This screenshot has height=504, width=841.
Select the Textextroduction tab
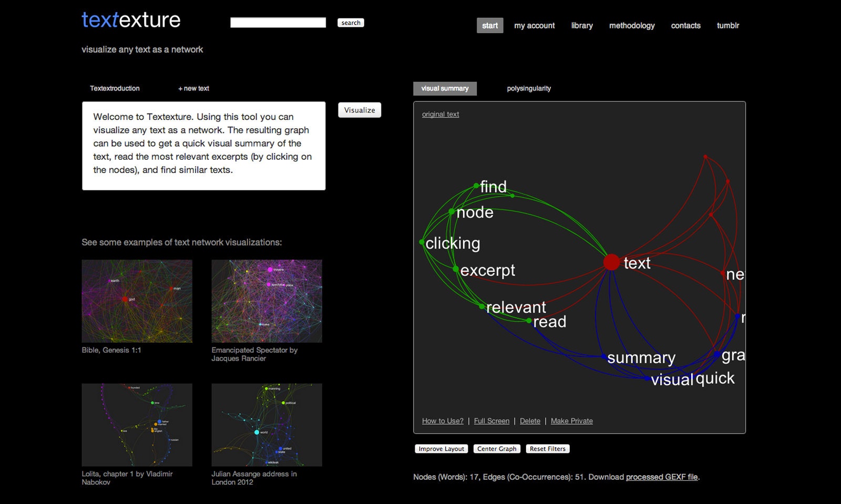[x=115, y=88]
